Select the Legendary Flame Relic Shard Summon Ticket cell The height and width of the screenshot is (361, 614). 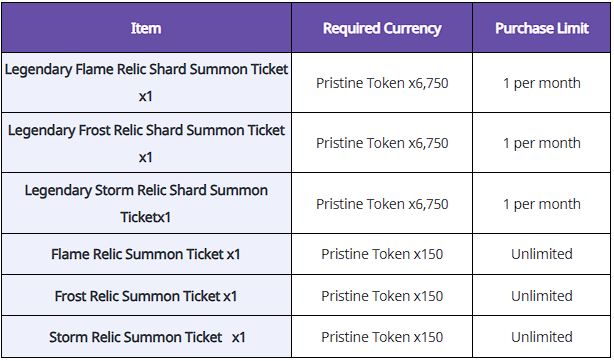click(x=146, y=83)
